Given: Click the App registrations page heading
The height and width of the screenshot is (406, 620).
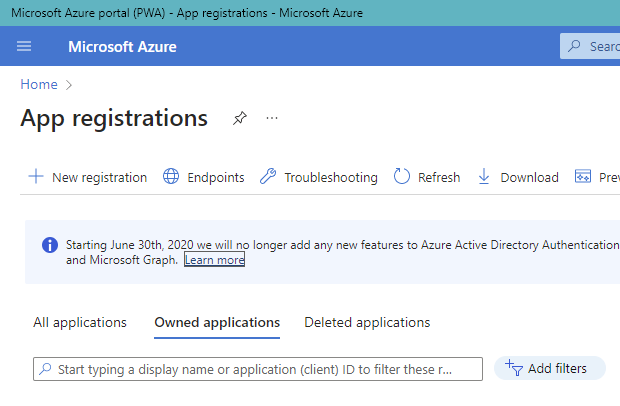Looking at the screenshot, I should click(114, 118).
